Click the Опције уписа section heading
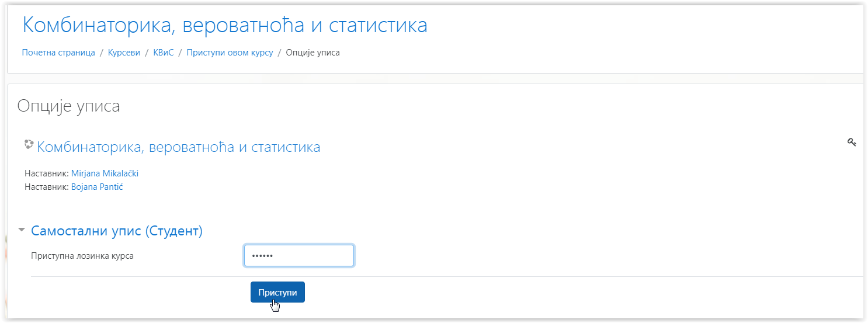This screenshot has width=868, height=323. pyautogui.click(x=68, y=106)
